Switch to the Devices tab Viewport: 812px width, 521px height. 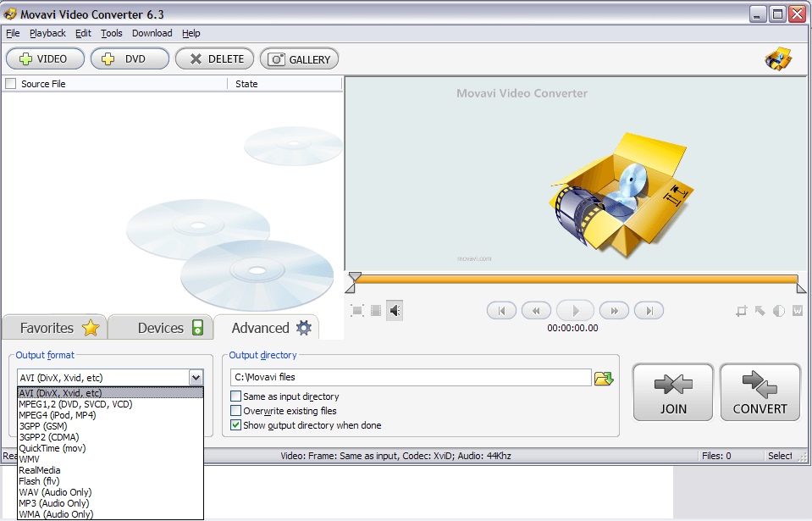tap(160, 327)
